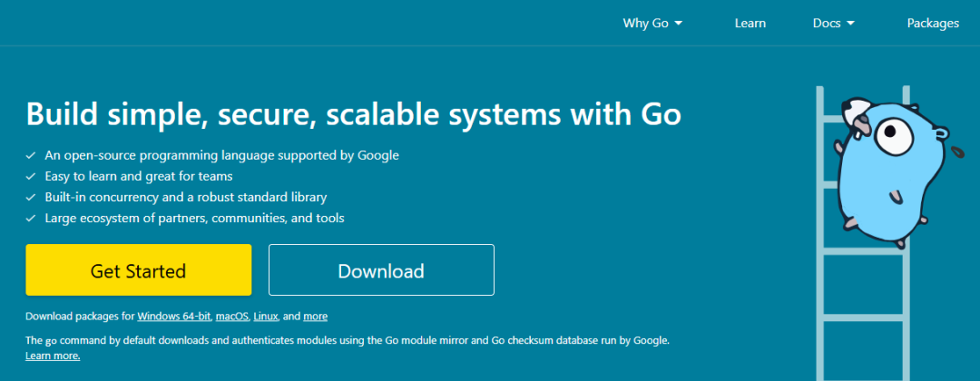Viewport: 980px width, 381px height.
Task: Expand the Docs dropdown menu
Action: [x=833, y=23]
